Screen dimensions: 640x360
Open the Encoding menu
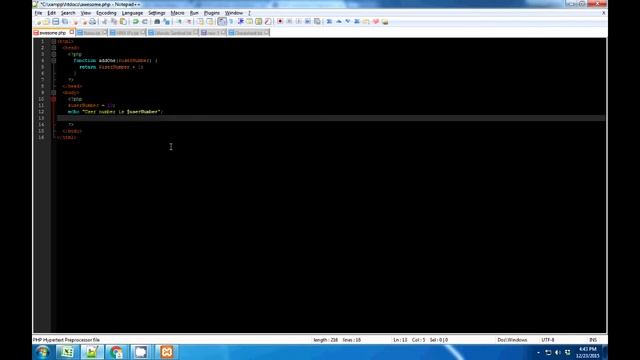106,13
